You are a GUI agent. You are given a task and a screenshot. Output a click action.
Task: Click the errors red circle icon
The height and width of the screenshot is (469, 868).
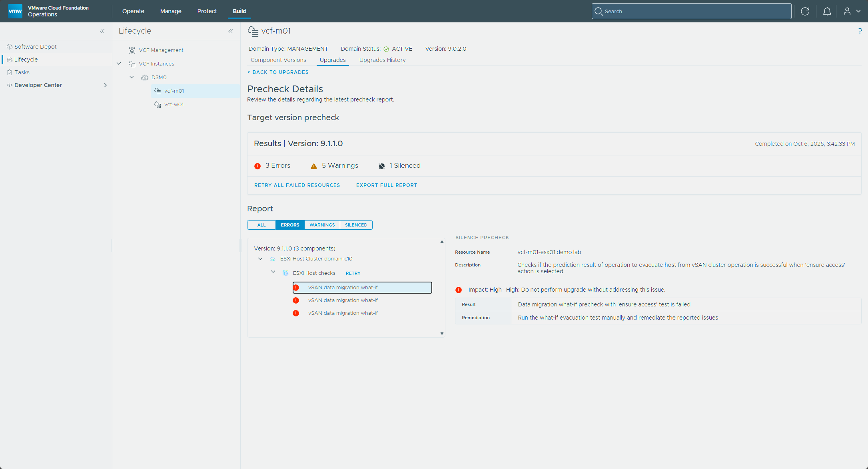pos(257,166)
